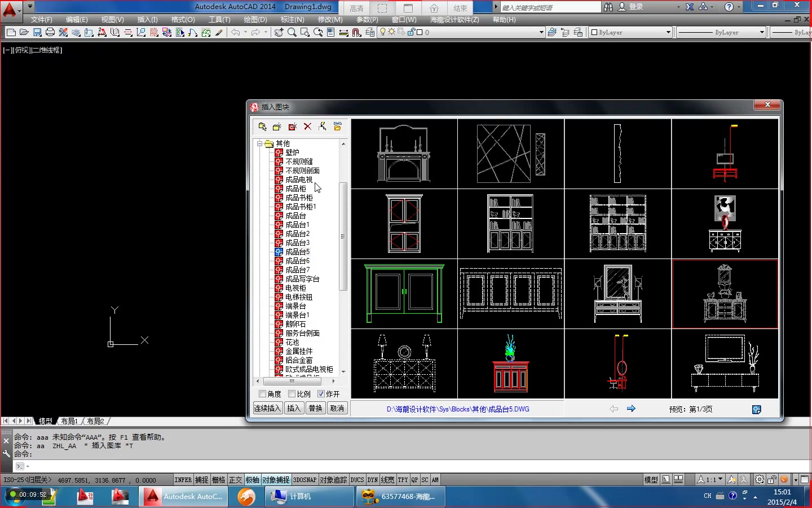Open the 海龍设计软件(Z) menu
Image resolution: width=812 pixels, height=508 pixels.
[454, 20]
